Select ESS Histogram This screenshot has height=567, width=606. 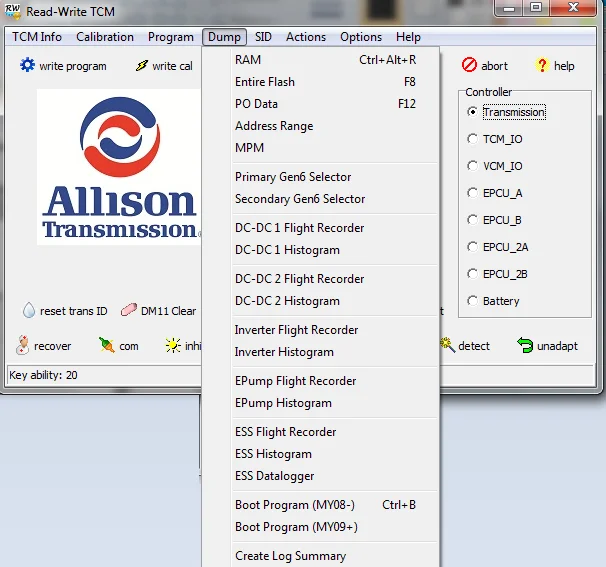tap(321, 454)
